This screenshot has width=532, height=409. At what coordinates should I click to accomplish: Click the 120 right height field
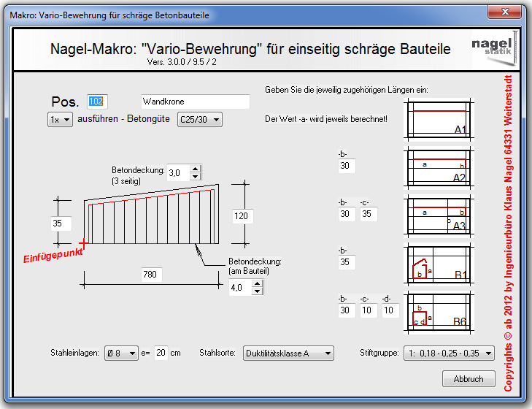click(241, 215)
